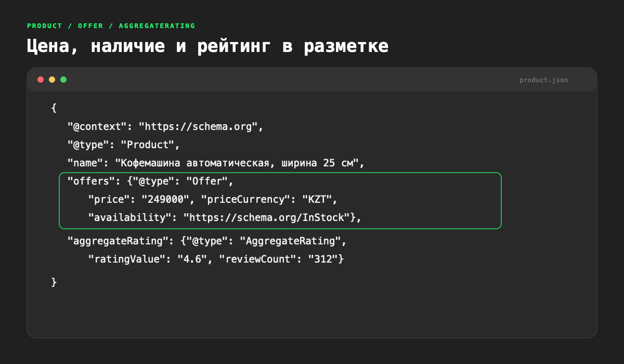Click the "312" review count value
Image resolution: width=624 pixels, height=364 pixels.
tap(323, 258)
